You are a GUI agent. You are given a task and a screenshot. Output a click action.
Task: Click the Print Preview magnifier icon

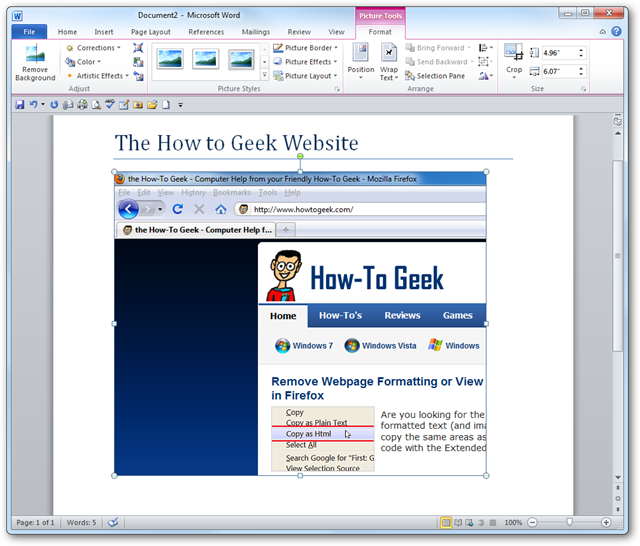pyautogui.click(x=96, y=105)
